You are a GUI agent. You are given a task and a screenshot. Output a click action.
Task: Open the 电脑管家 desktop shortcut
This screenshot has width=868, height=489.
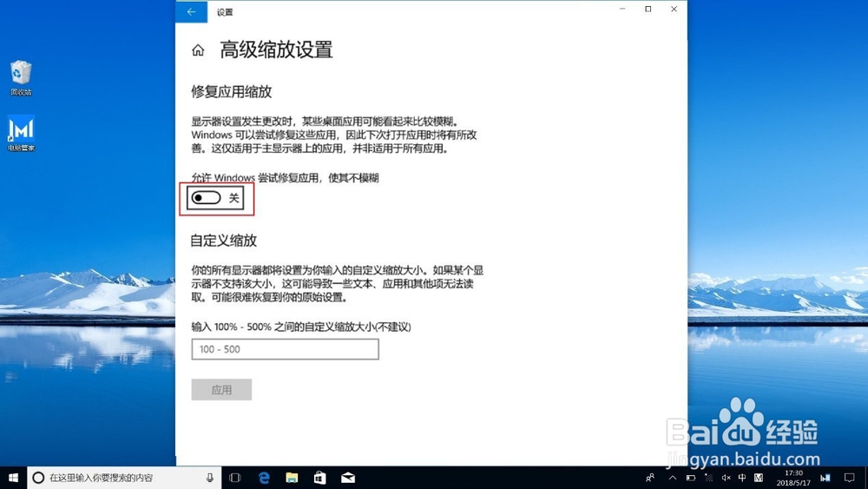pyautogui.click(x=21, y=134)
